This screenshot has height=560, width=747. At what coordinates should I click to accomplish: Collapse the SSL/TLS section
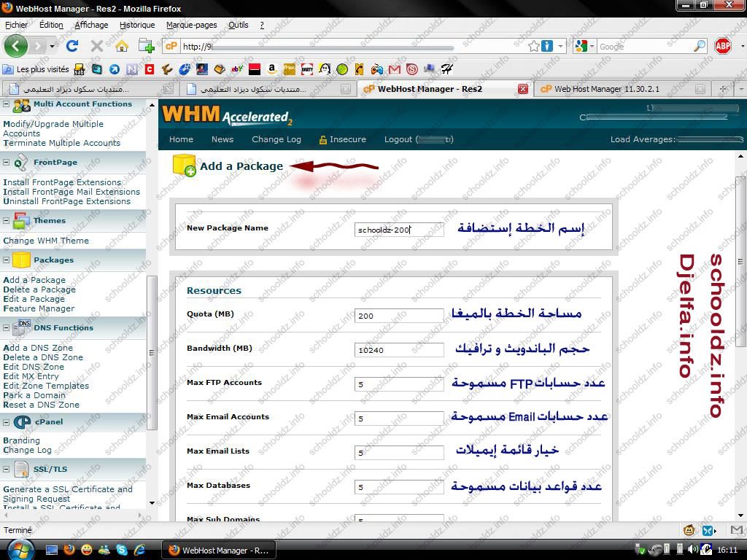click(6, 470)
